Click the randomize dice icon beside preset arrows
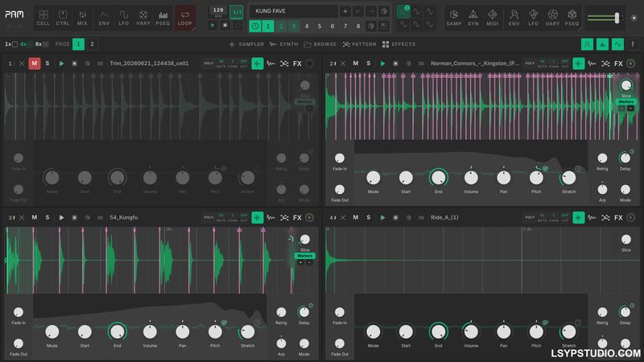Screen dimensions: 644x362 (384, 11)
